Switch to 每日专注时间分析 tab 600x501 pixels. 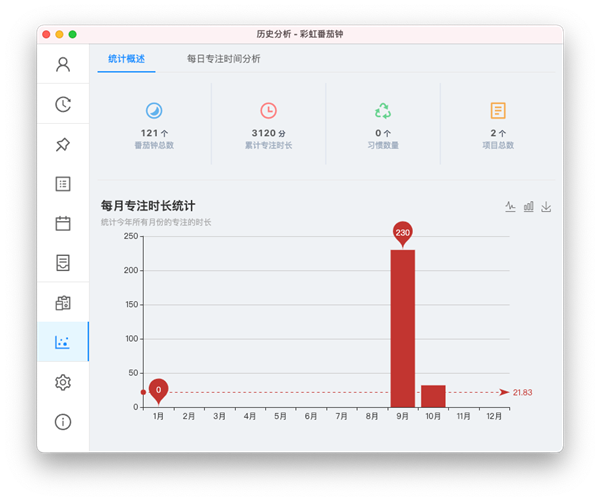click(223, 59)
